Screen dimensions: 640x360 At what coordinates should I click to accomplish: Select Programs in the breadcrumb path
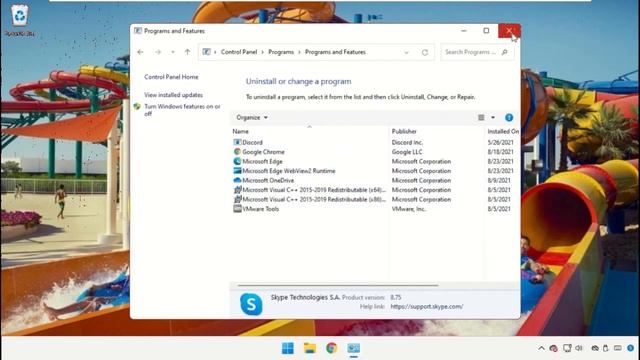pos(281,52)
